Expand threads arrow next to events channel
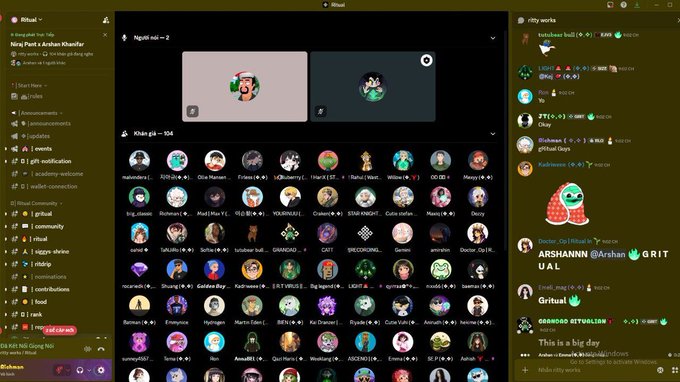Viewport: 680px width, 382px height. pyautogui.click(x=6, y=149)
